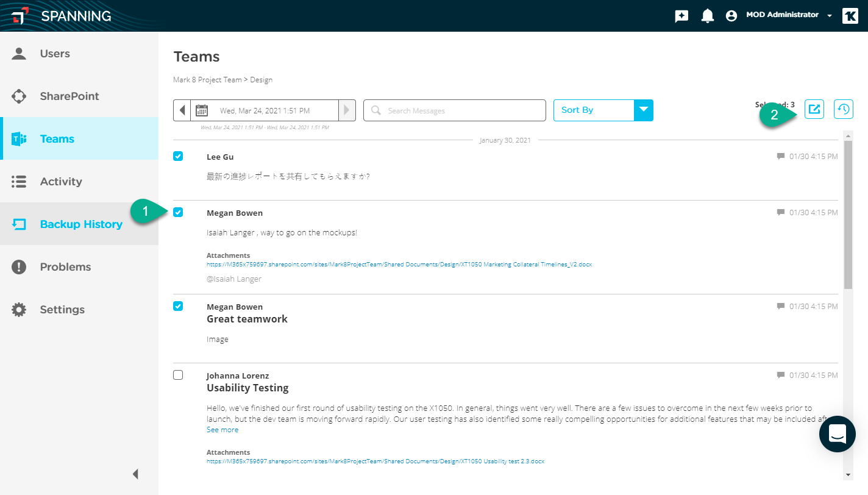Open Users in the sidebar
868x495 pixels.
click(79, 54)
